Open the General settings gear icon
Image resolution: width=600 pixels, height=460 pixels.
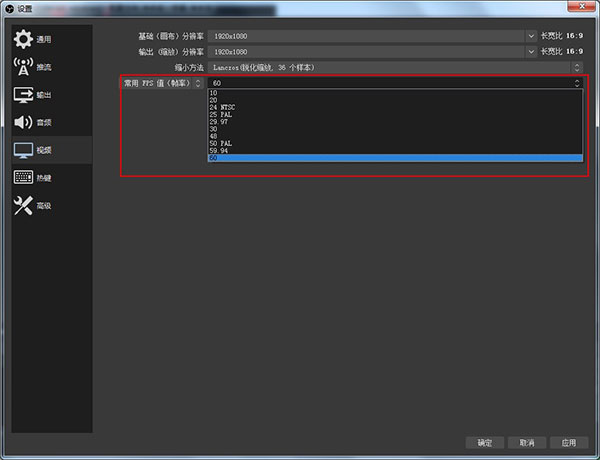[23, 39]
